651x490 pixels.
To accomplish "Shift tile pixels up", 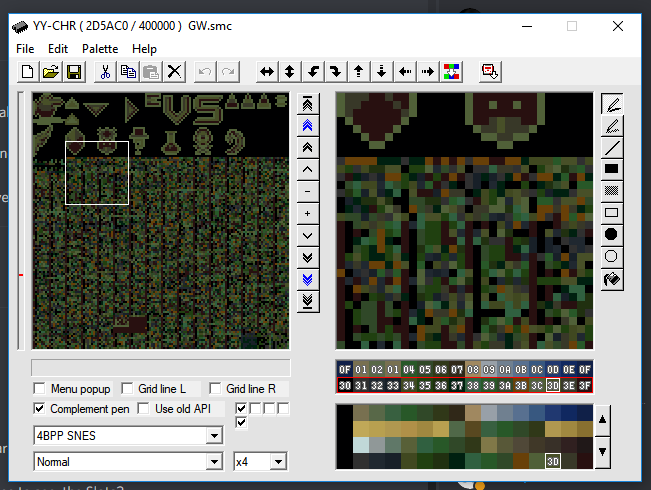I will (x=359, y=72).
